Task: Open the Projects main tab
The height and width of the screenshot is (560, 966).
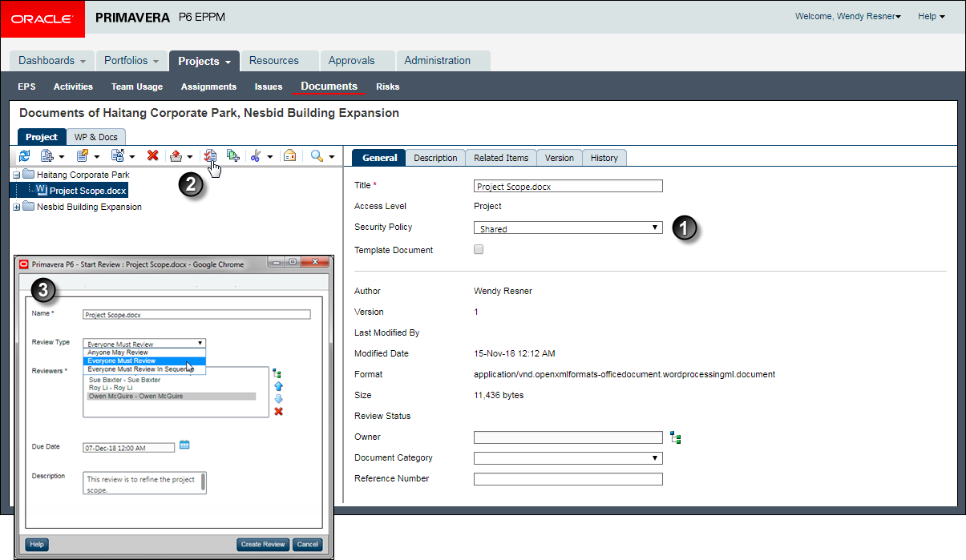Action: [204, 61]
